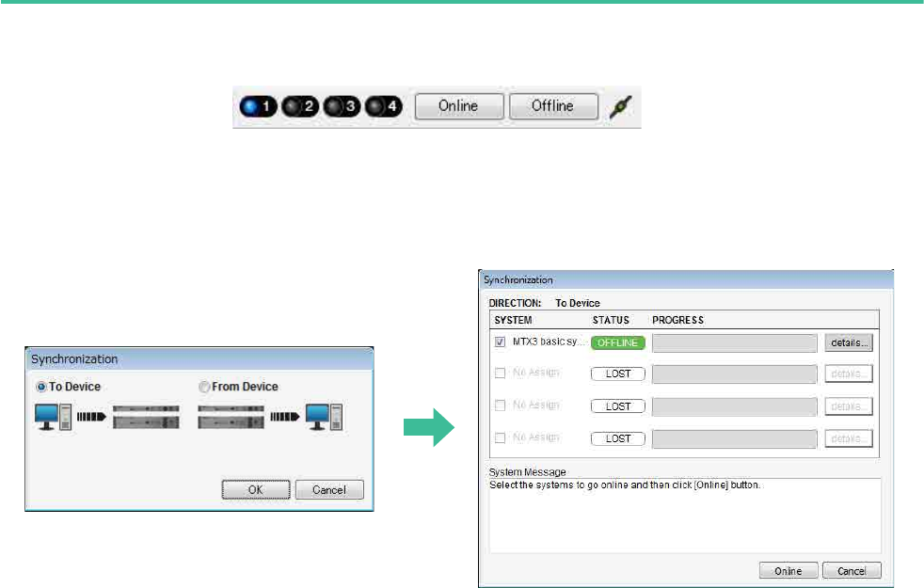Select system indicator 1 in toolbar
The image size is (924, 588).
[258, 106]
